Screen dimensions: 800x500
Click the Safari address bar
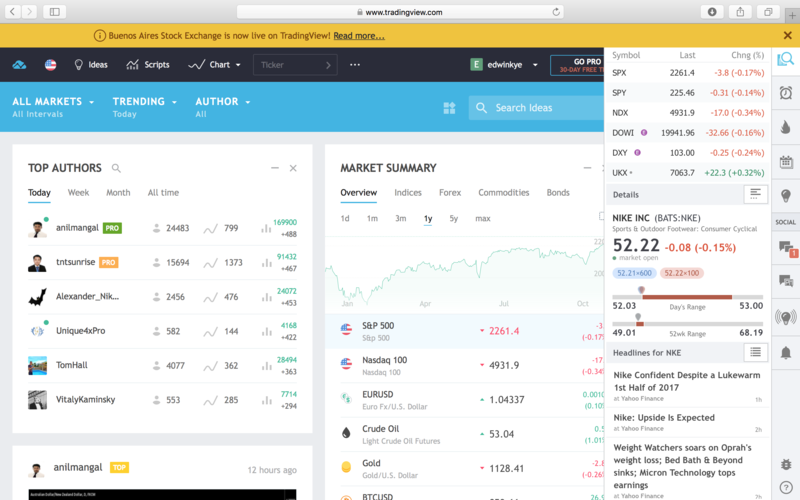pos(400,12)
